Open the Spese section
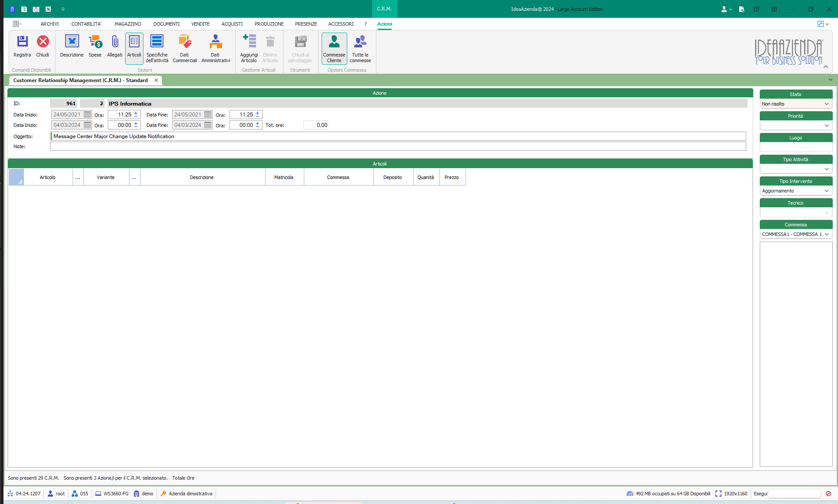The width and height of the screenshot is (838, 504). (x=95, y=47)
